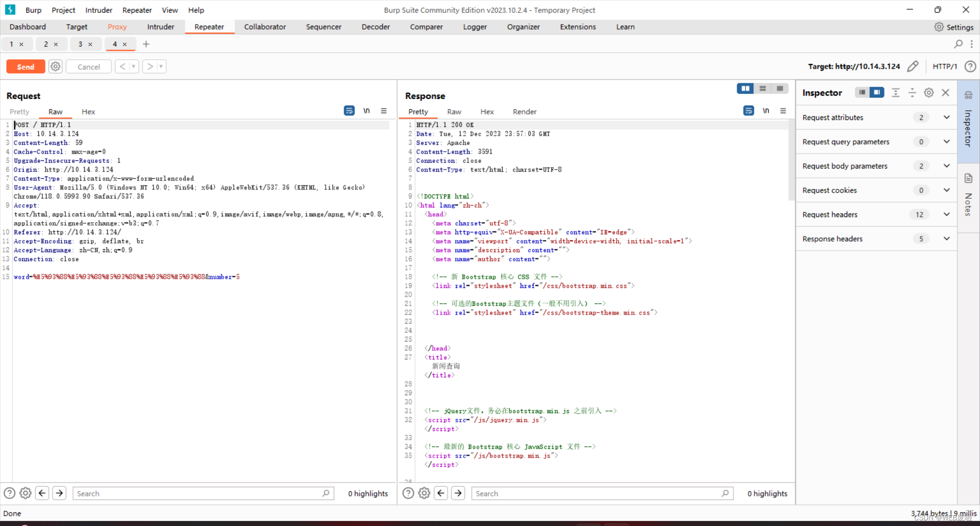Set Inspector layout to right-docked icon
This screenshot has height=526, width=980.
(877, 92)
